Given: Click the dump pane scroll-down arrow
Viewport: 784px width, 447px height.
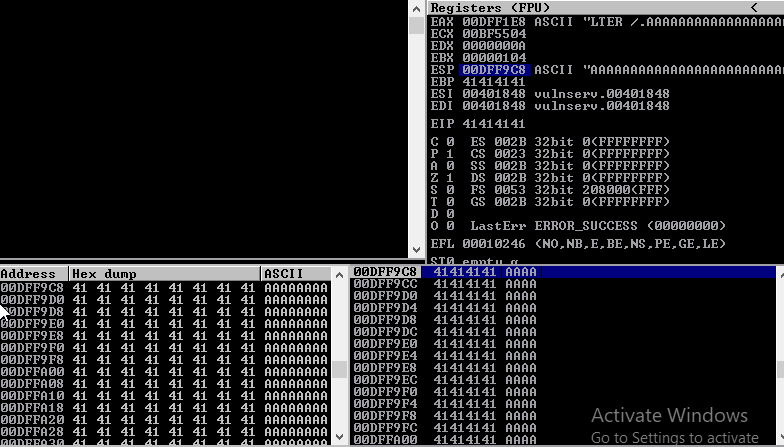Looking at the screenshot, I should [340, 438].
